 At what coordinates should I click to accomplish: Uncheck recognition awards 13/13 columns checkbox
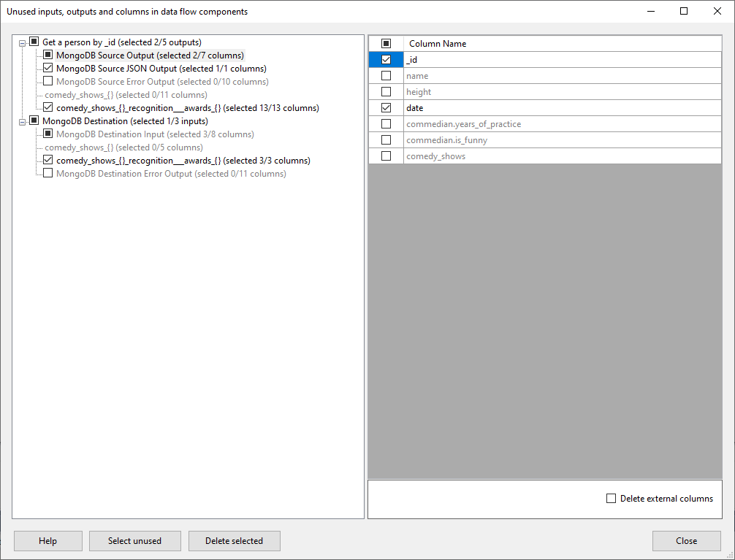[47, 107]
